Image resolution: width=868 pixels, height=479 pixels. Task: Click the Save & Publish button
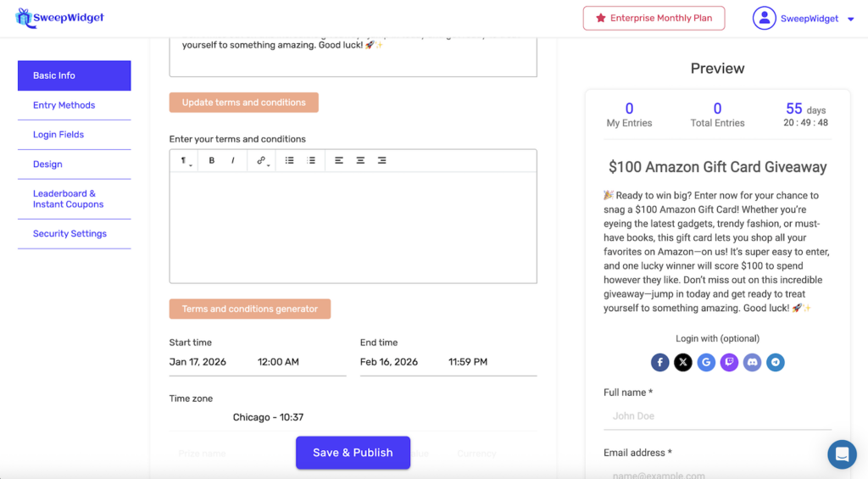[353, 453]
